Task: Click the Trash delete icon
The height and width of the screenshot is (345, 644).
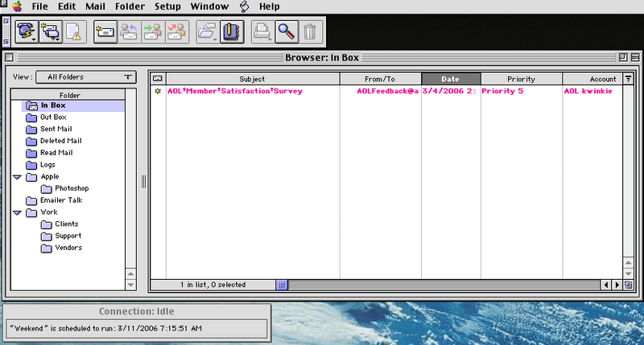Action: [312, 31]
